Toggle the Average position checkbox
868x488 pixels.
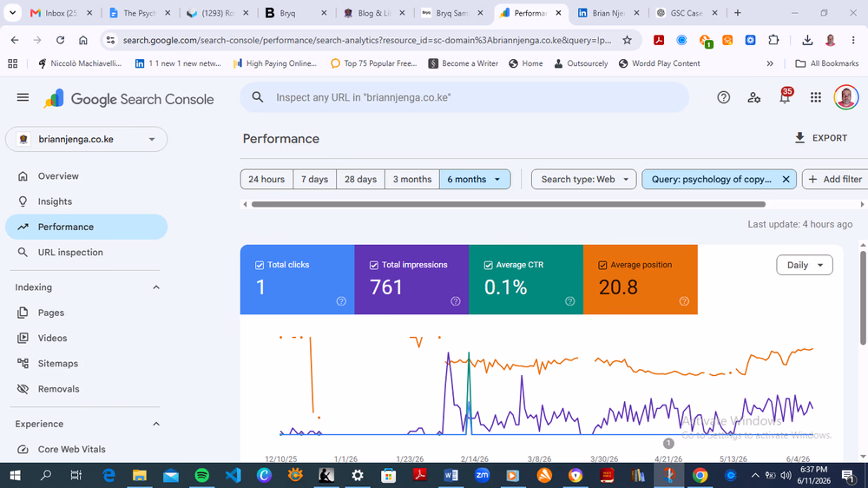click(x=602, y=266)
